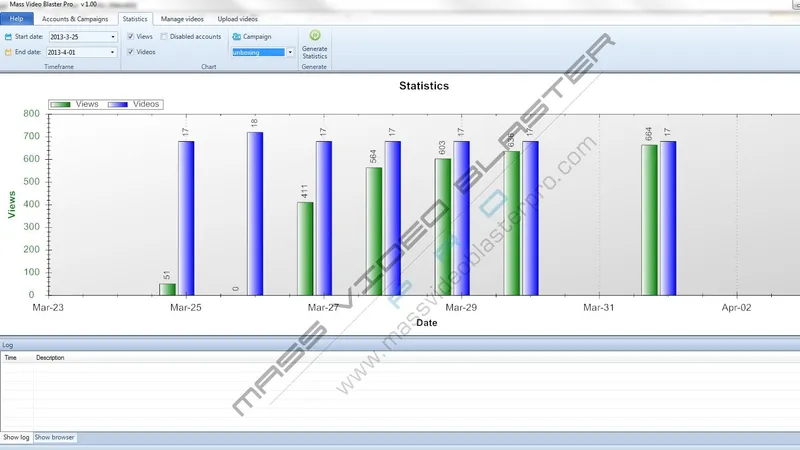Image resolution: width=800 pixels, height=450 pixels.
Task: Switch to Accounts & Campaigns tab
Action: click(75, 19)
